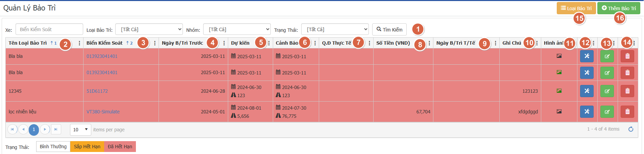The width and height of the screenshot is (644, 154).
Task: Go to last page arrow in pager
Action: click(56, 129)
